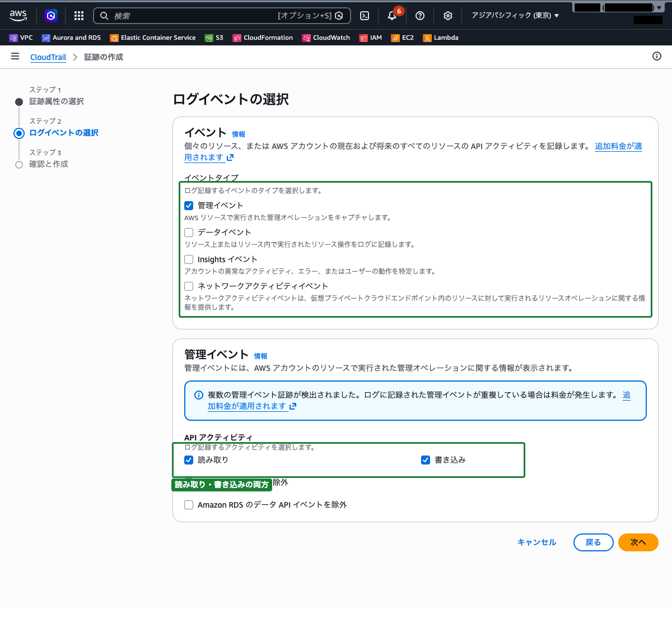Toggle the hamburger side navigation menu

coord(15,57)
